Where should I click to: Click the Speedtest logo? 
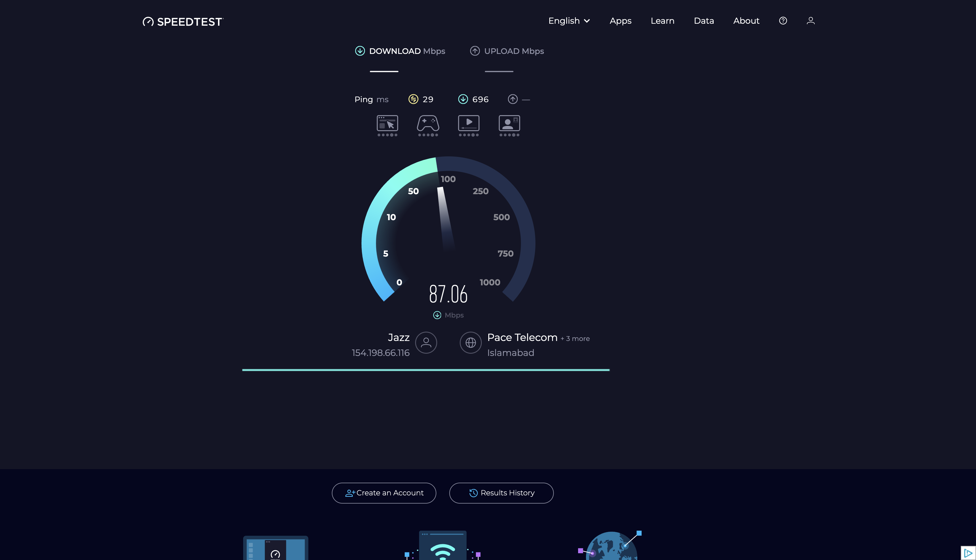(x=183, y=21)
